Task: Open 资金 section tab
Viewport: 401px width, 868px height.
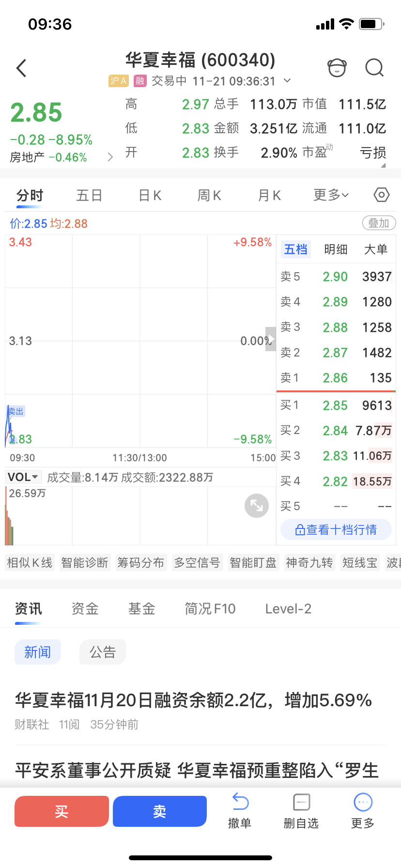Action: click(85, 609)
